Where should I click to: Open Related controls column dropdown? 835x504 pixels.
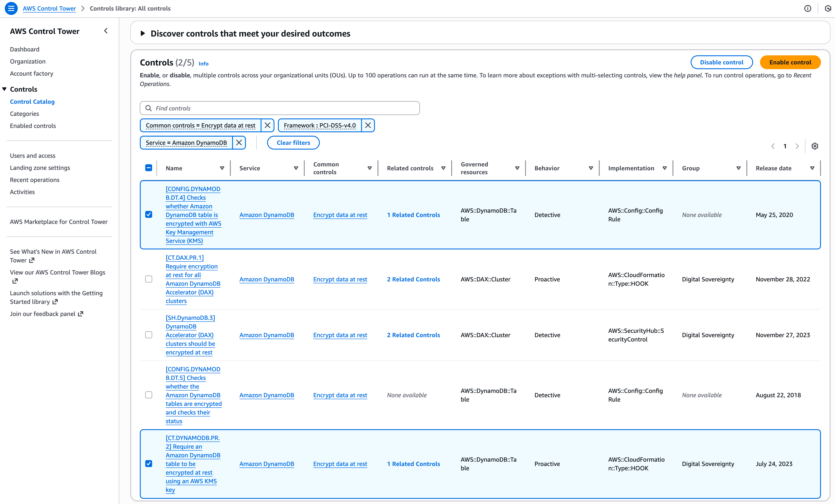click(443, 168)
